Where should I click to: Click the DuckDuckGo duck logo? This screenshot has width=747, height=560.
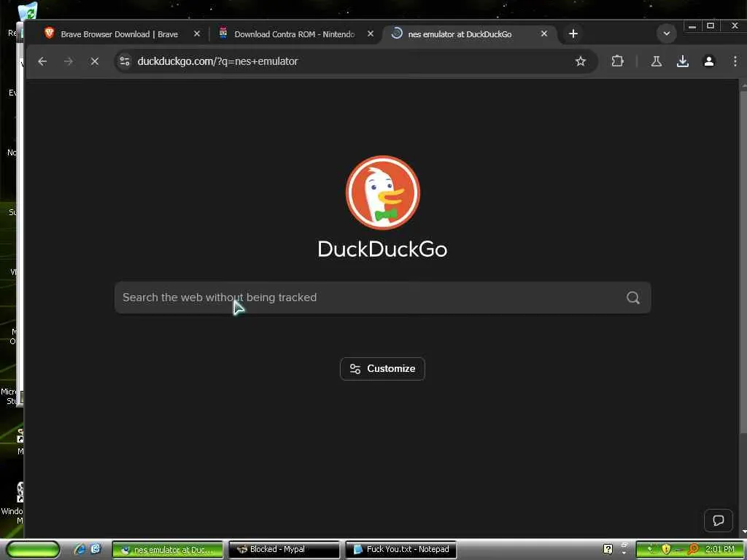coord(382,192)
